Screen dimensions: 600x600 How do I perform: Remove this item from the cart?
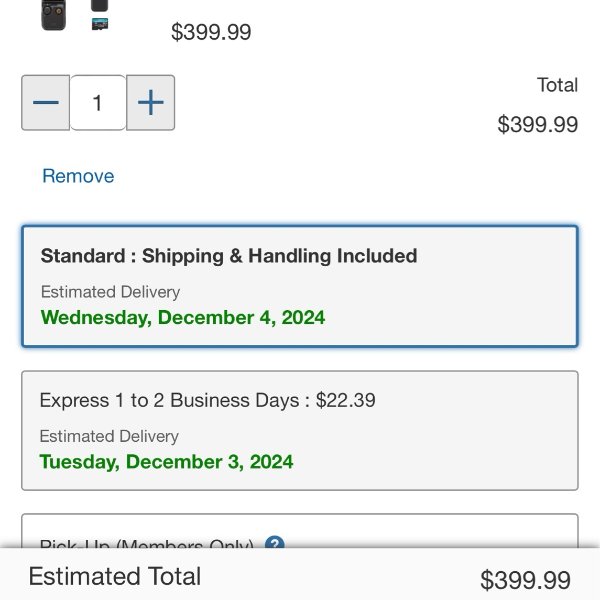[78, 176]
